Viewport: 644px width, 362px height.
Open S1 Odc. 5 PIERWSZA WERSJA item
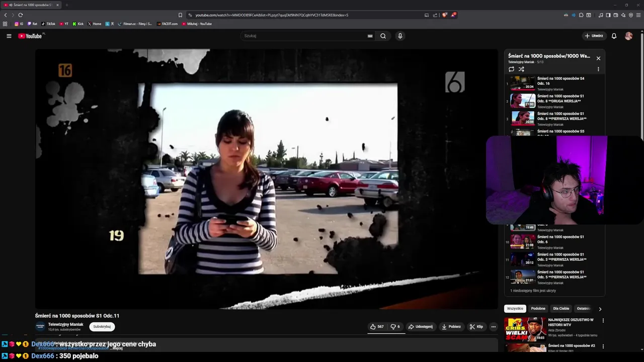555,277
